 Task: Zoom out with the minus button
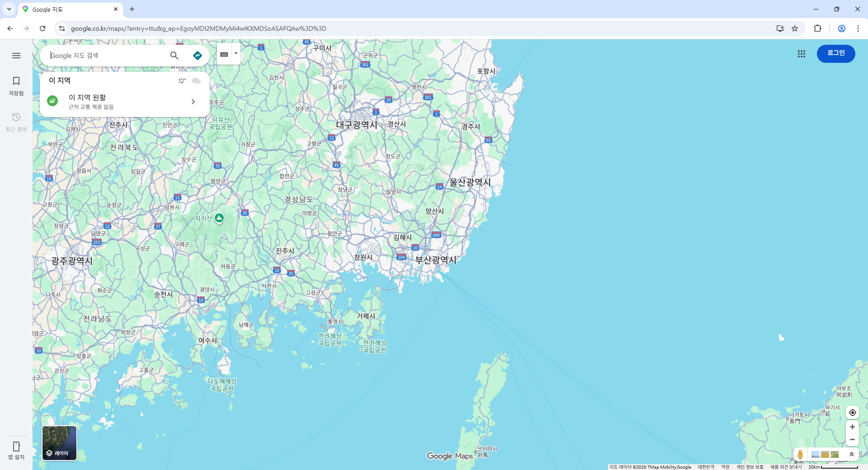853,439
